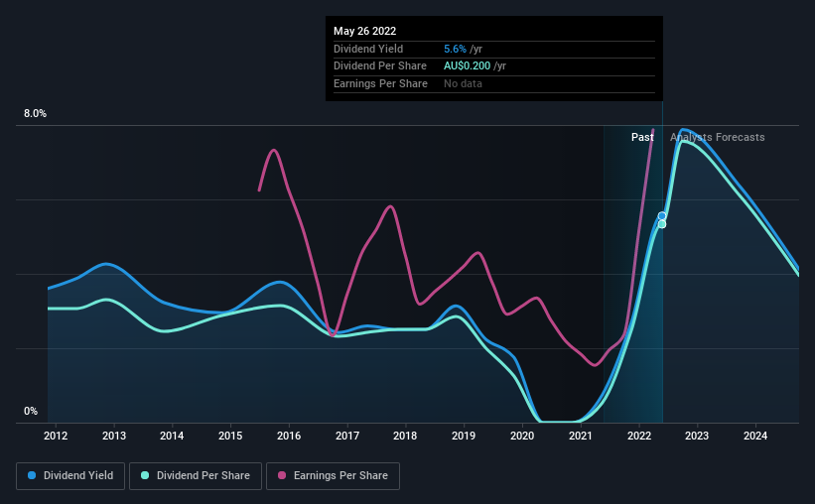The width and height of the screenshot is (815, 504).
Task: Select the 2016 label on the x-axis
Action: [289, 436]
